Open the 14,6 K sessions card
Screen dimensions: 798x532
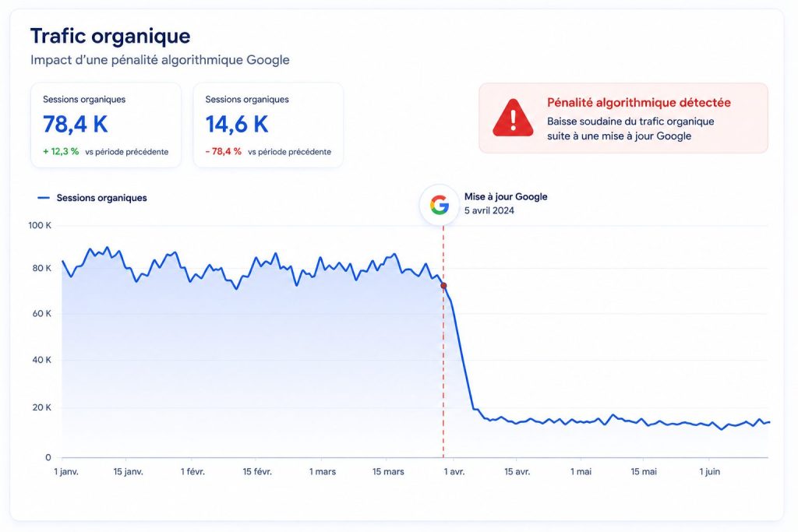(268, 125)
